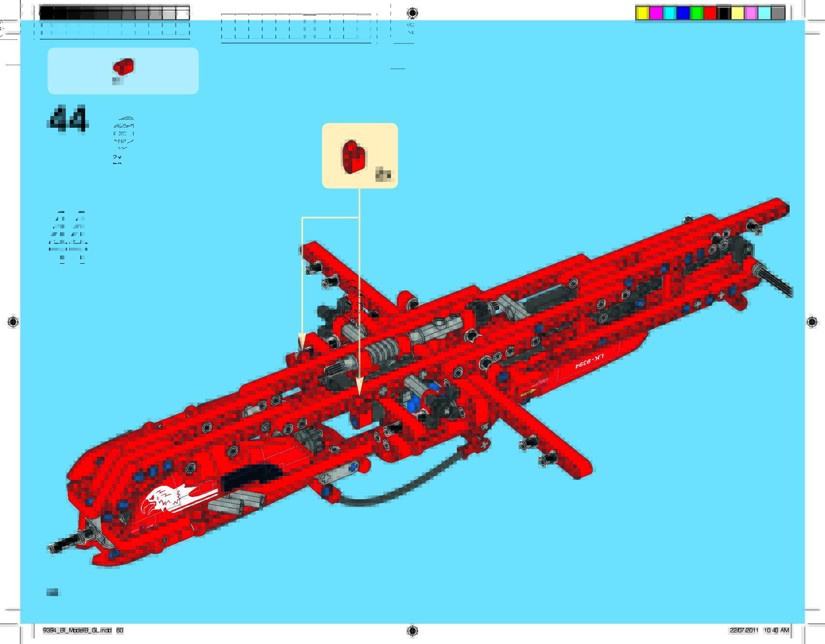The width and height of the screenshot is (825, 644).
Task: Click the bottom center registration mark
Action: [412, 630]
